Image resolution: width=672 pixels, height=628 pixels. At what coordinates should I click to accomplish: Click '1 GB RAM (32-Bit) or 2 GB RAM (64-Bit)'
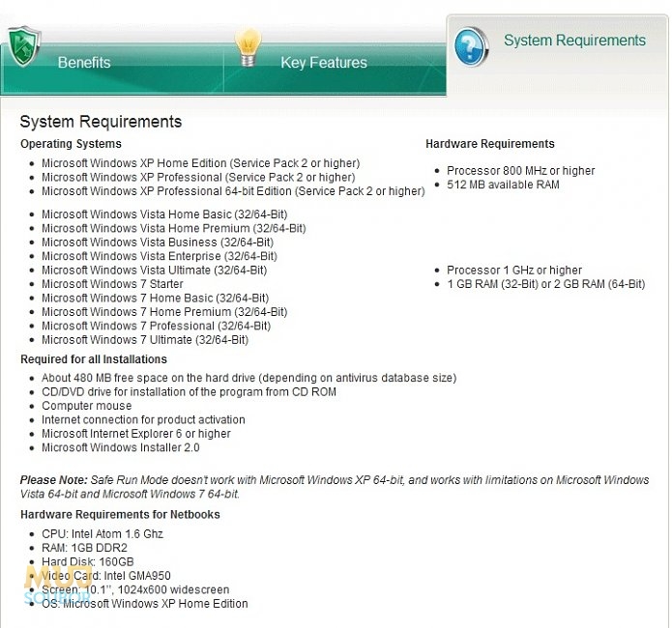coord(546,284)
